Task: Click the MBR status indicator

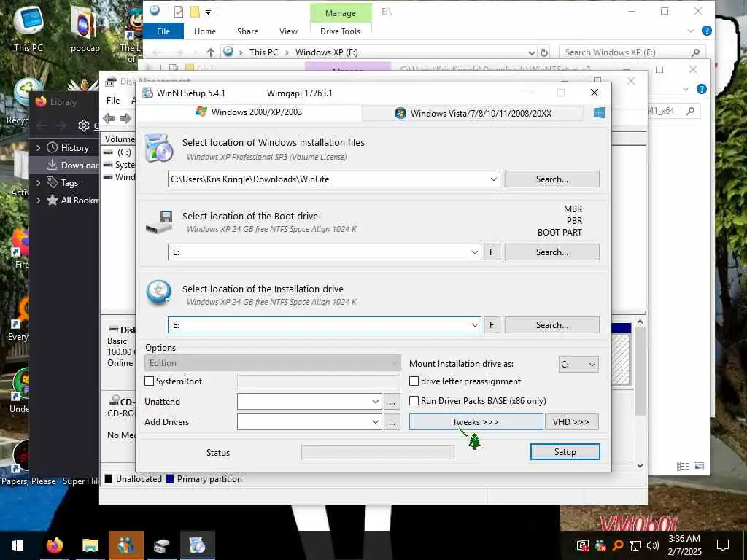Action: 573,209
